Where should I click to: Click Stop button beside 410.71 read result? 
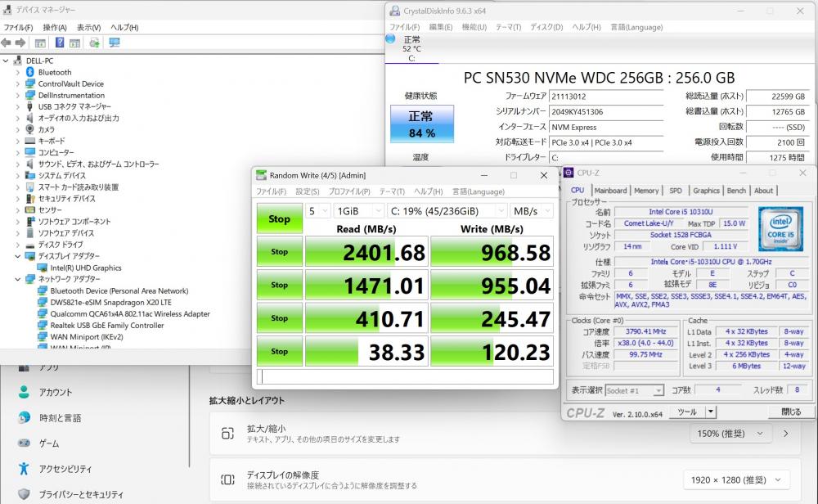(279, 317)
